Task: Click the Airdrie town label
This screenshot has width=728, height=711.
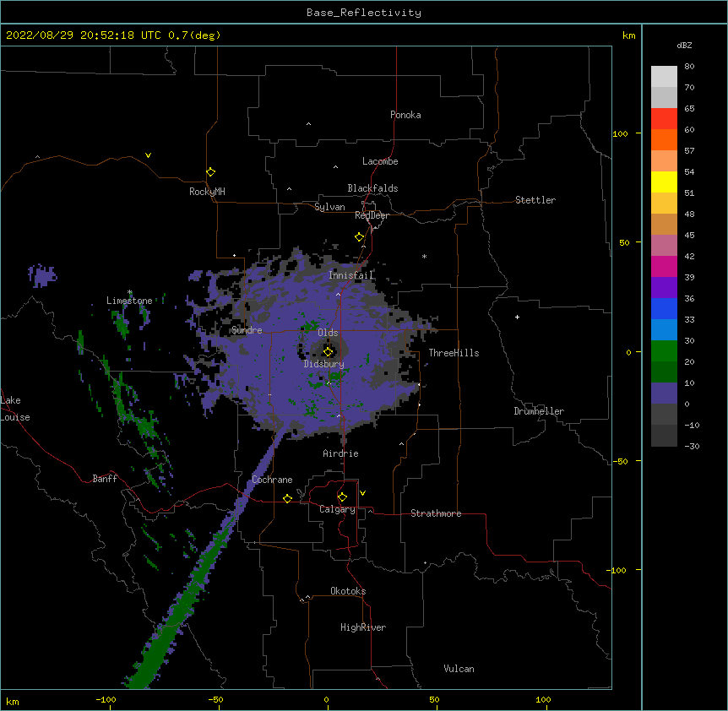Action: [x=341, y=453]
